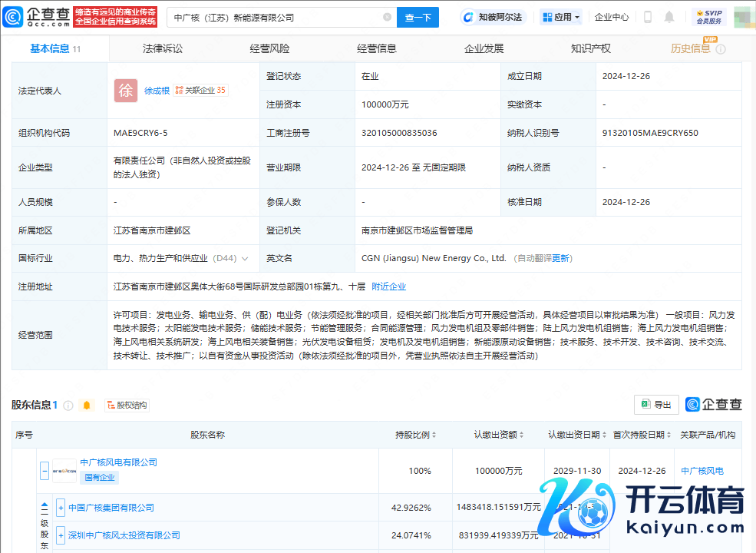Image resolution: width=756 pixels, height=553 pixels.
Task: Expand the 深圳中广核风太投资有限公司 row
Action: pos(61,535)
